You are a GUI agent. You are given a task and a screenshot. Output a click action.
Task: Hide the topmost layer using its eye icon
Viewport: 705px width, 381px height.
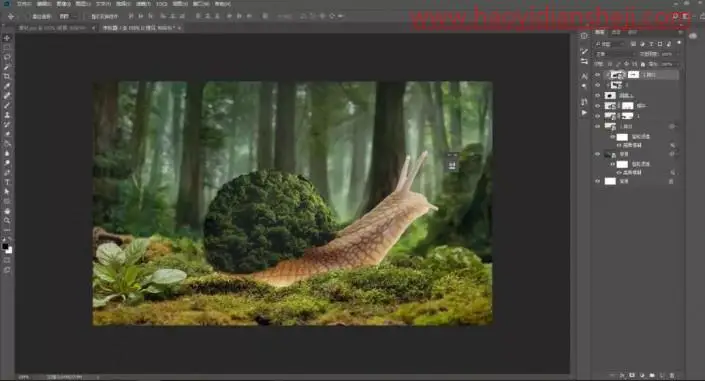pyautogui.click(x=598, y=75)
